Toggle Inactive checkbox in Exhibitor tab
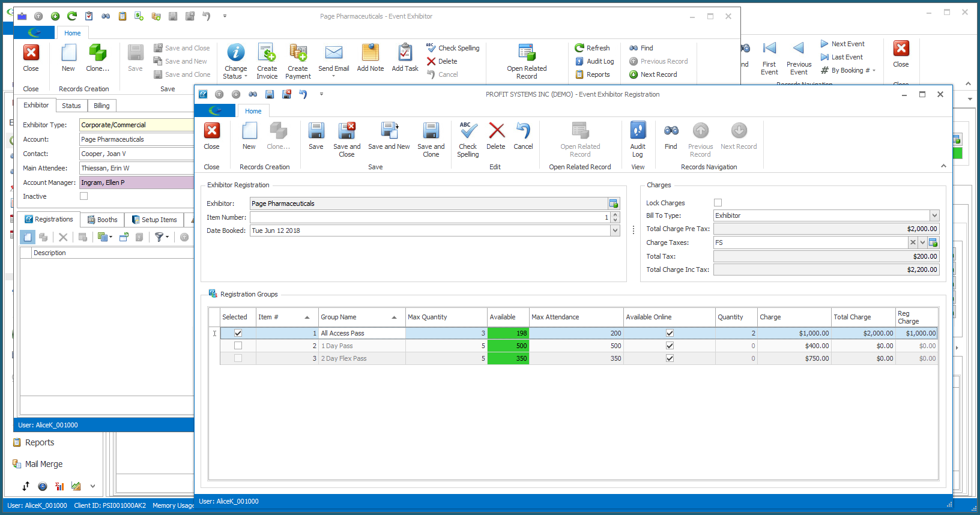This screenshot has width=980, height=515. (x=83, y=196)
